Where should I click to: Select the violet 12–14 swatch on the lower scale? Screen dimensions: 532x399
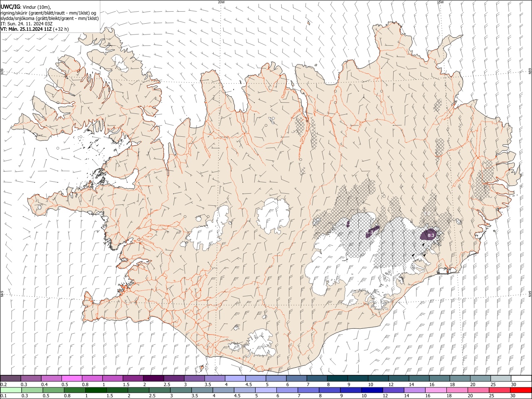[x=393, y=390]
